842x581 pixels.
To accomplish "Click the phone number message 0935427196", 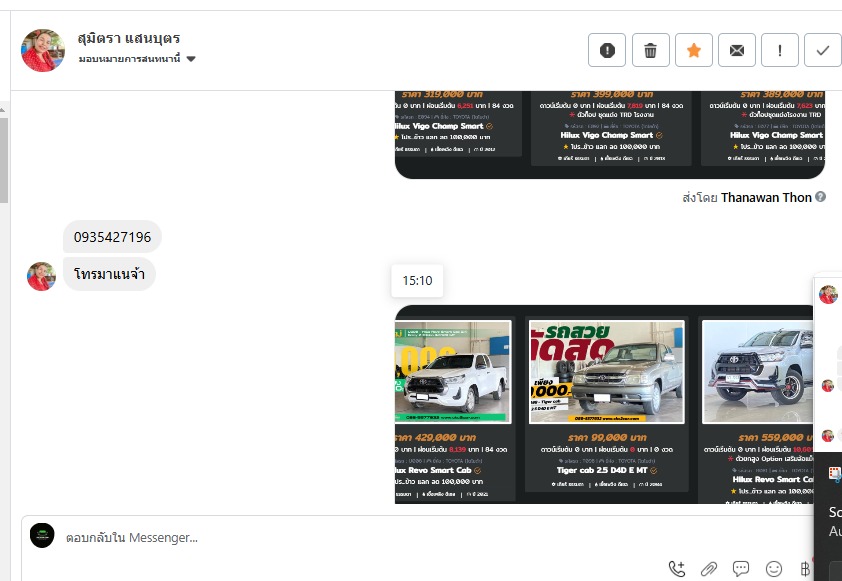I will pos(112,237).
